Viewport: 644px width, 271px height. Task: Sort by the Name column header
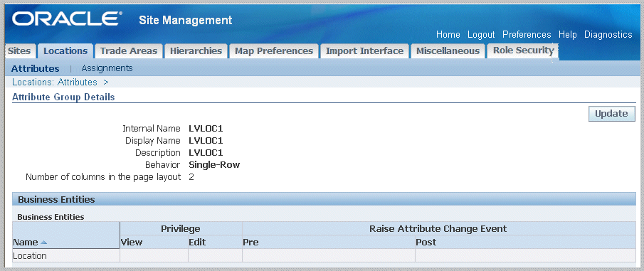tap(26, 243)
